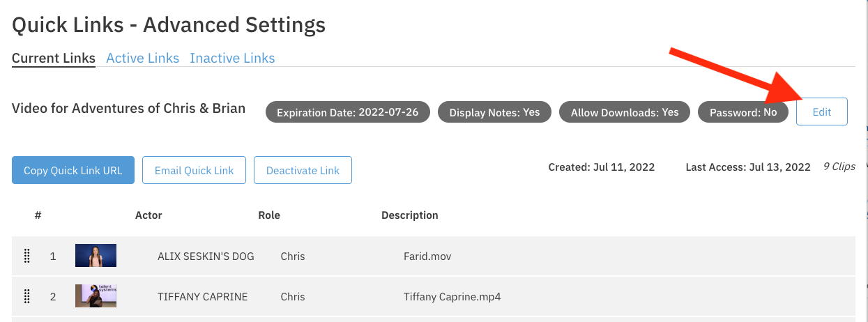Click Copy Quick Link URL button
This screenshot has width=868, height=322.
[x=73, y=170]
